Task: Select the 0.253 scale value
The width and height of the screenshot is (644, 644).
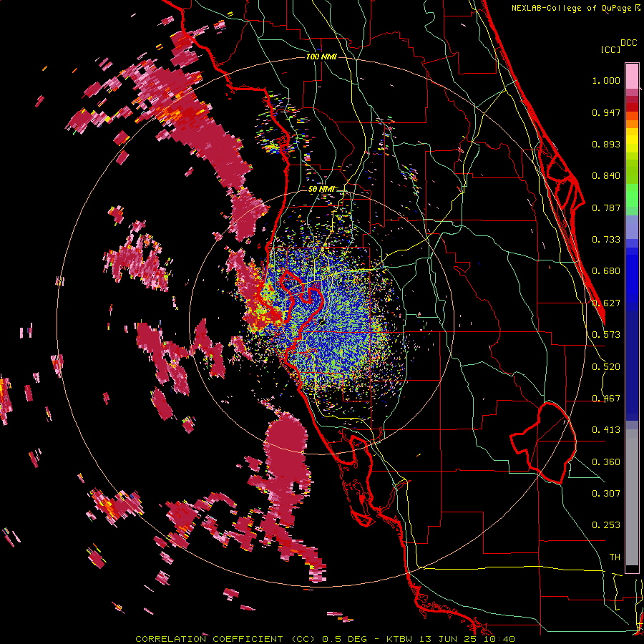Action: (606, 525)
